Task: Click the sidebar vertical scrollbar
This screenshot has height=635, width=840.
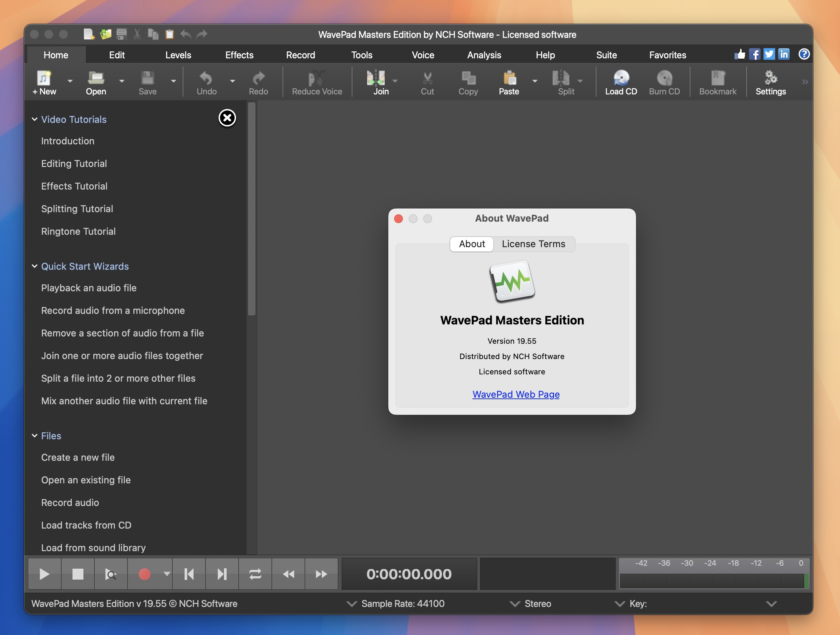Action: [x=251, y=209]
